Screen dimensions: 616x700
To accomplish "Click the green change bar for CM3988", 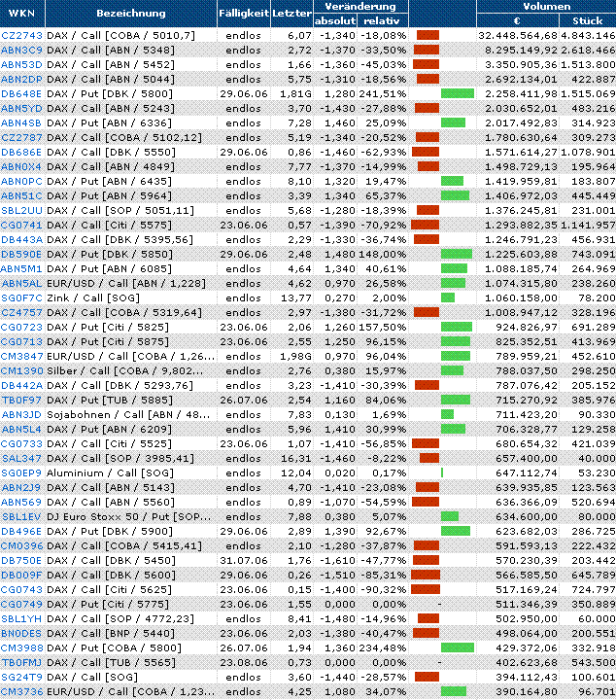I will [458, 647].
